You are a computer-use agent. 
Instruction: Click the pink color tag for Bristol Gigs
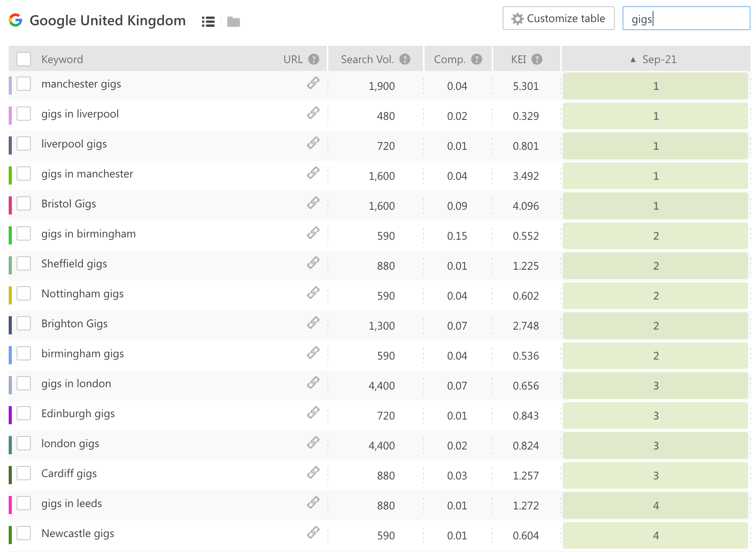(10, 205)
